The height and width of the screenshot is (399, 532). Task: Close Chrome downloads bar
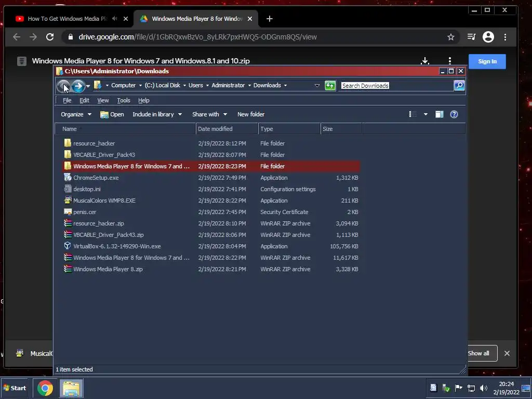click(x=507, y=353)
